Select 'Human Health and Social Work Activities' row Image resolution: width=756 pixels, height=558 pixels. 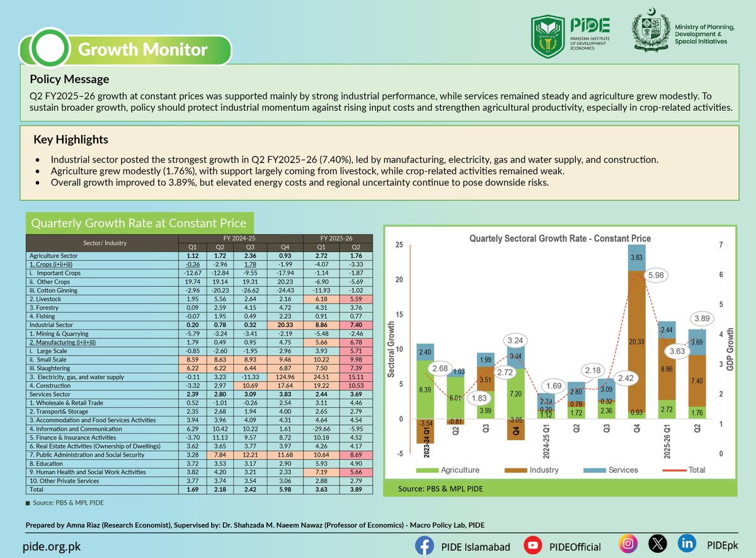pyautogui.click(x=87, y=471)
